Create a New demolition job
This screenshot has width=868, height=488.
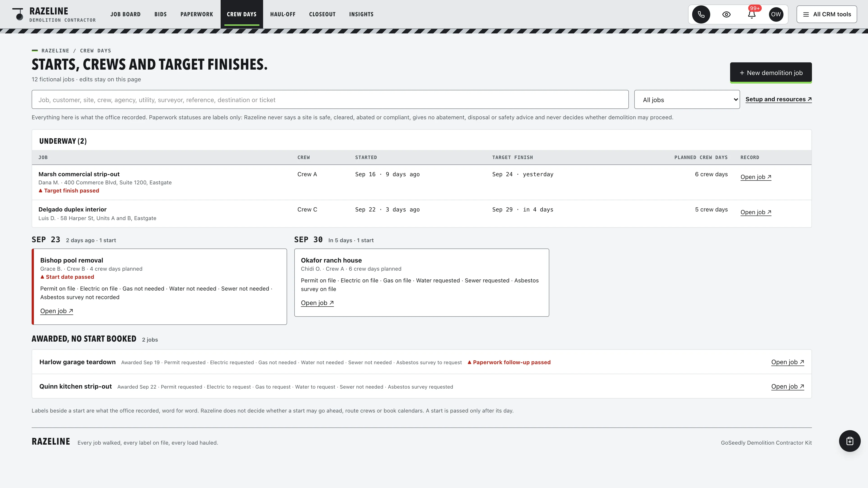[x=771, y=73]
